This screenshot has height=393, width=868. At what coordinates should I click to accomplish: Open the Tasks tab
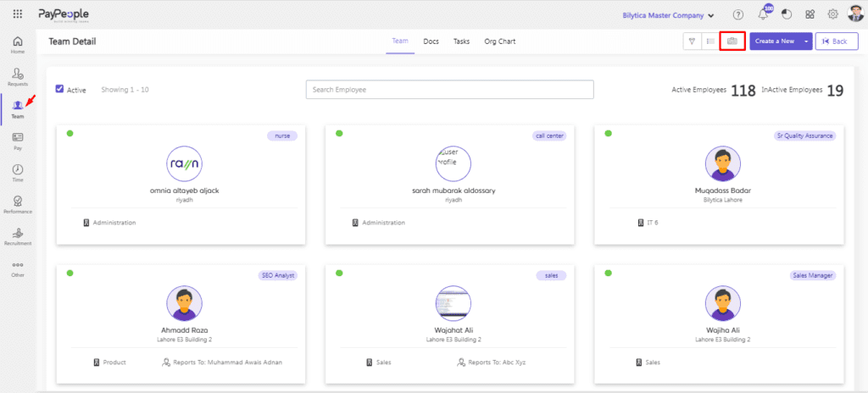(461, 42)
